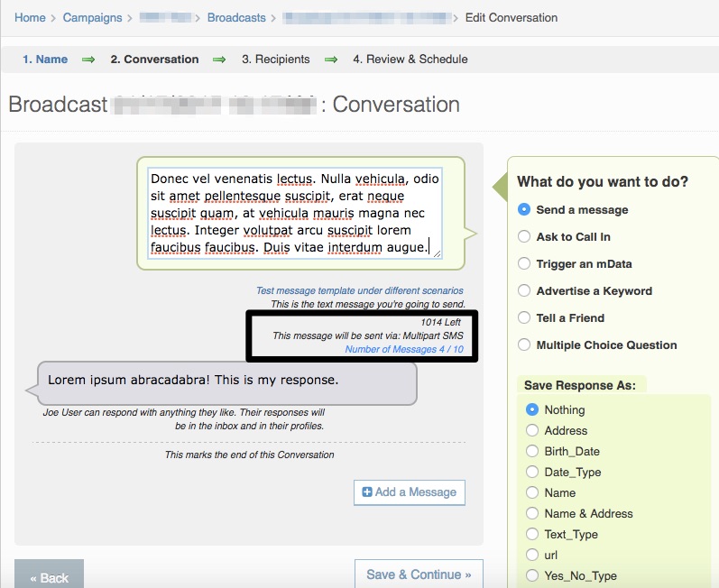Select the Ask to Call In option
719x588 pixels.
[524, 236]
